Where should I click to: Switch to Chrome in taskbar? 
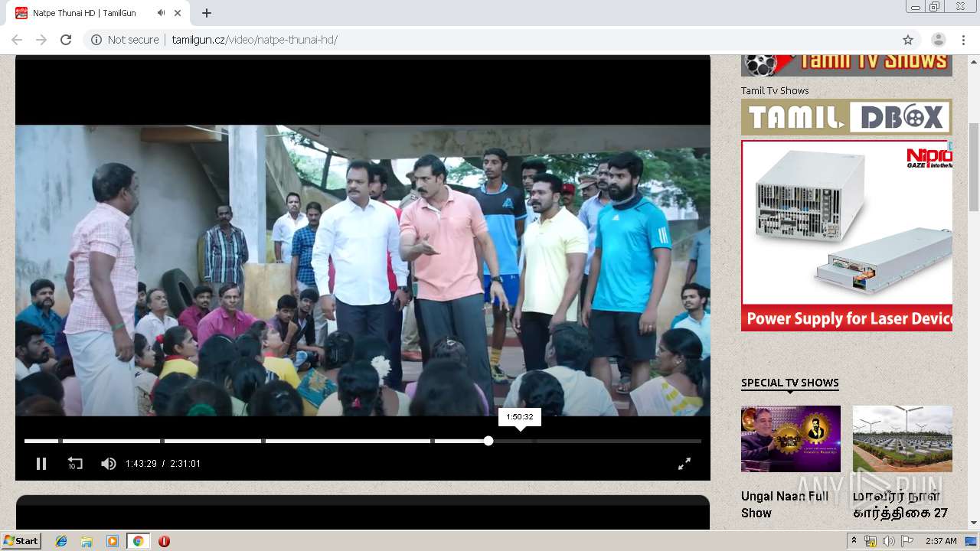[x=138, y=541]
